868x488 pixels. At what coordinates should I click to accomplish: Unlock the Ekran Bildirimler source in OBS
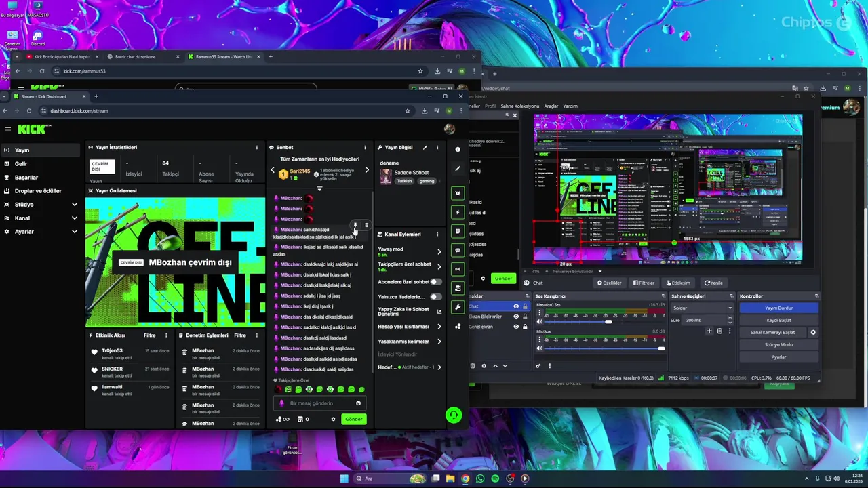point(525,317)
